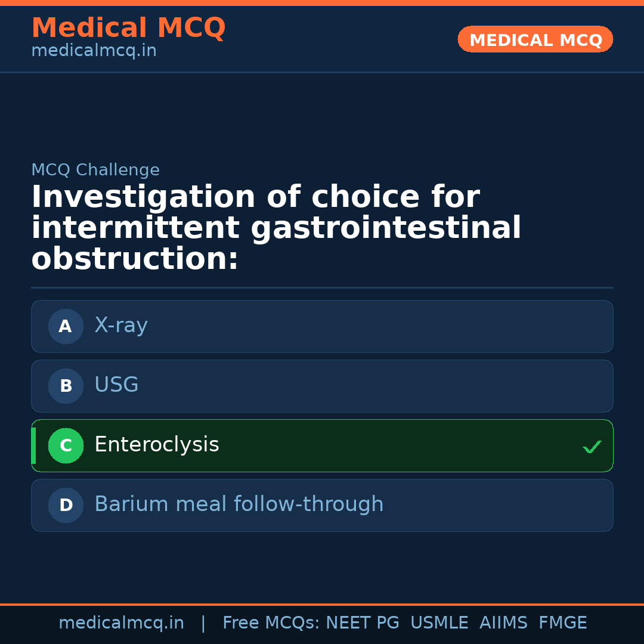Select the X-ray answer text
Image resolution: width=644 pixels, height=644 pixels.
pyautogui.click(x=121, y=326)
